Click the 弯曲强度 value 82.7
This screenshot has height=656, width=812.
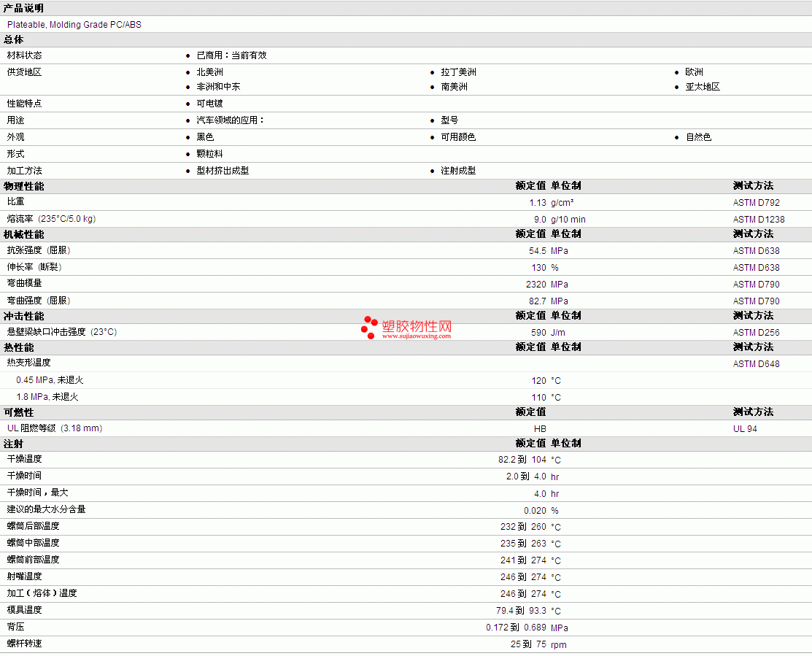tap(538, 301)
